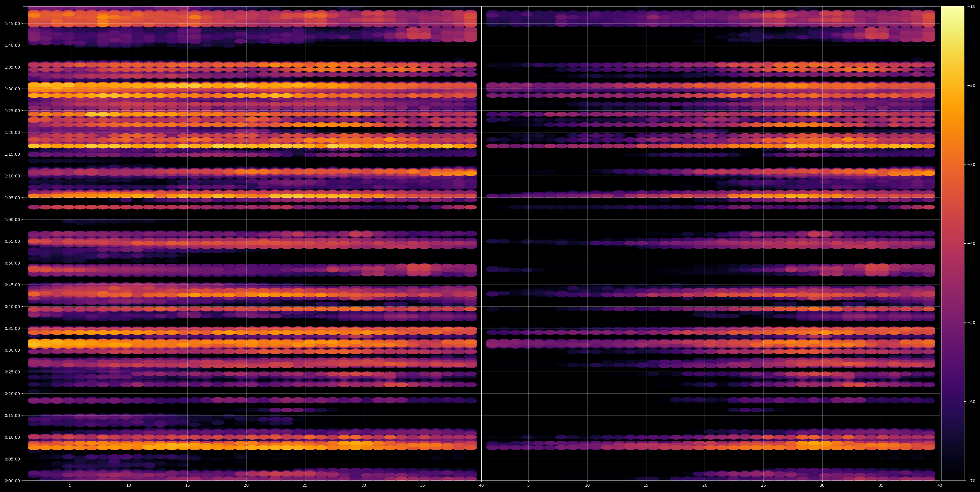The image size is (980, 492).
Task: Click the 1:45:00 y-axis tick label
Action: tap(12, 24)
